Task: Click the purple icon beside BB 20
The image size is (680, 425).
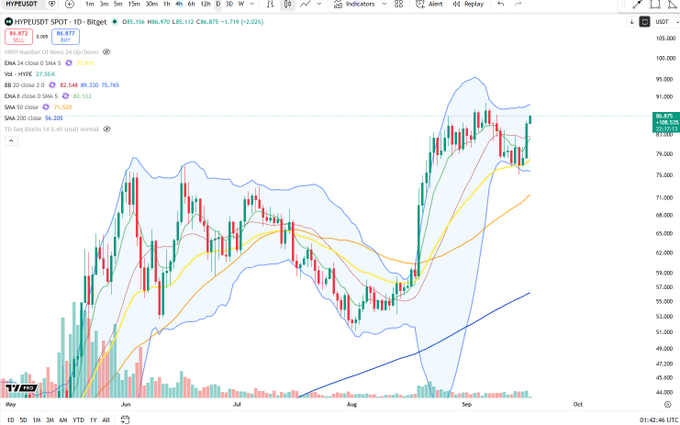Action: click(52, 85)
